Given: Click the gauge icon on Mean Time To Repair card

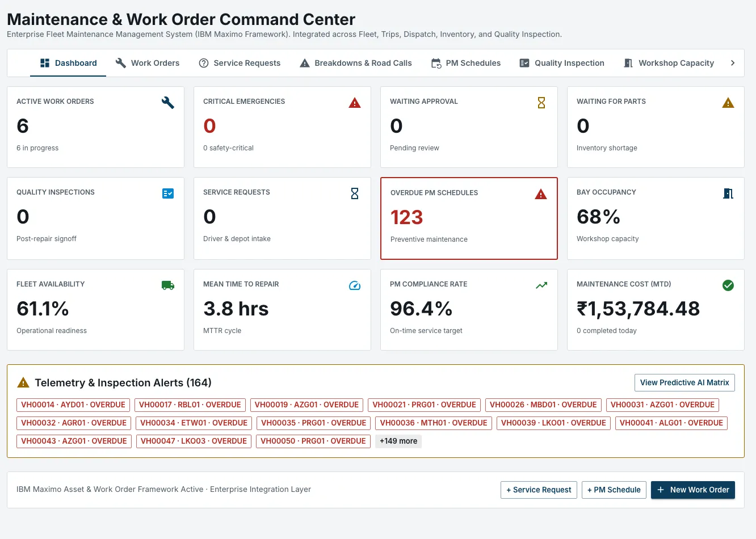Looking at the screenshot, I should (x=355, y=285).
